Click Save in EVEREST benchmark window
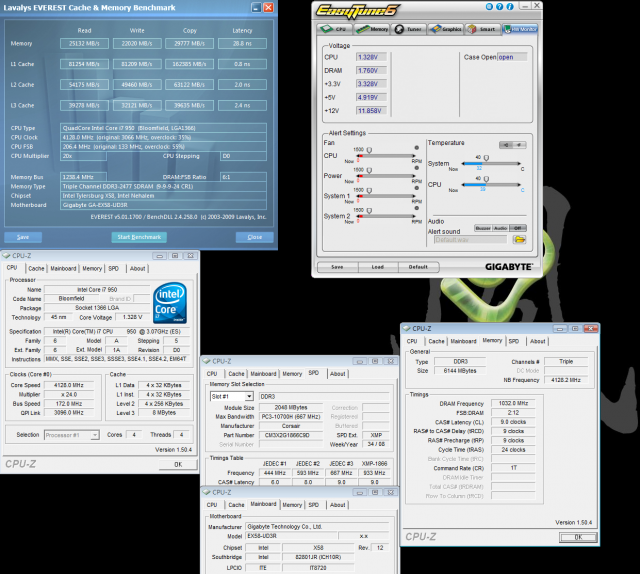640x574 pixels. [23, 237]
